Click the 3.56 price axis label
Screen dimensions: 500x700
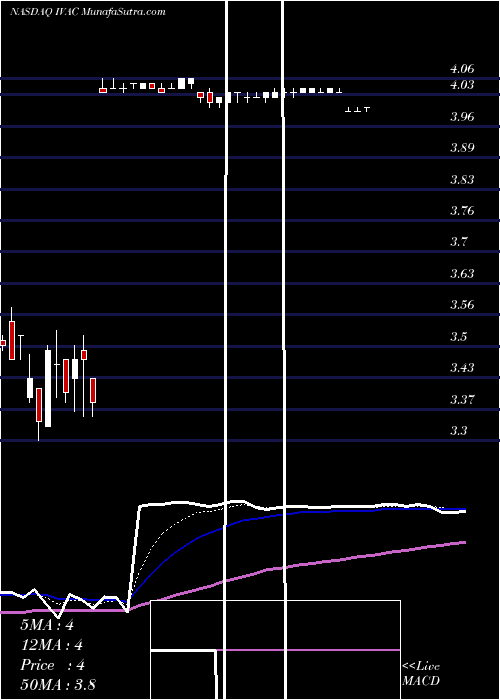click(462, 305)
